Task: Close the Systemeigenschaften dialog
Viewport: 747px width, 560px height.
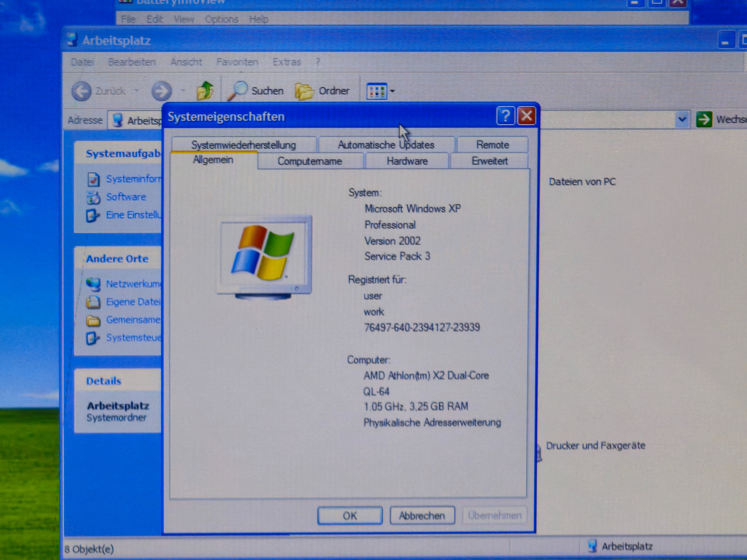Action: click(x=527, y=116)
